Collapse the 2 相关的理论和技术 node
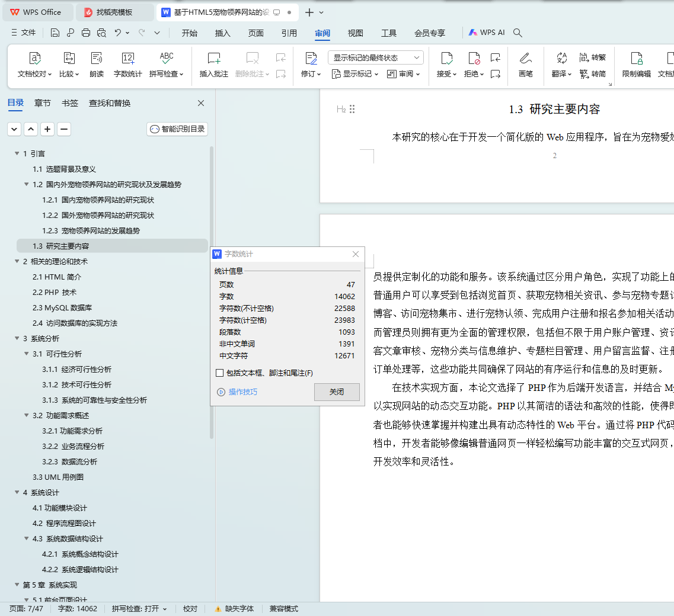 point(17,261)
